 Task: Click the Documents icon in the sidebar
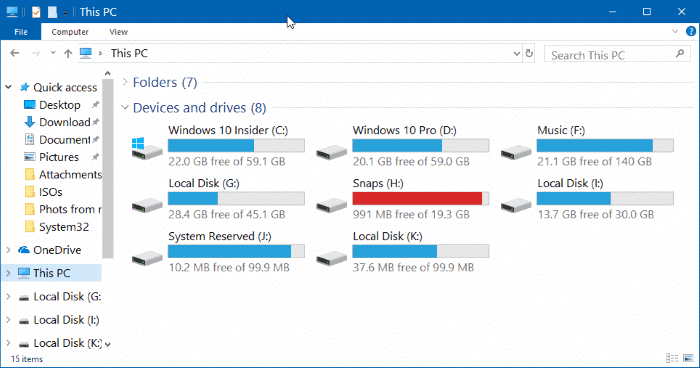(x=29, y=139)
